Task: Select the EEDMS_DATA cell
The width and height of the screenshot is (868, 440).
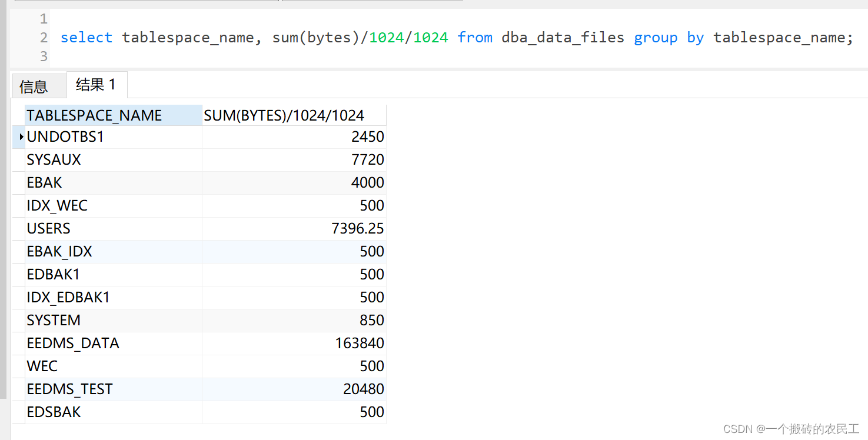Action: tap(113, 343)
